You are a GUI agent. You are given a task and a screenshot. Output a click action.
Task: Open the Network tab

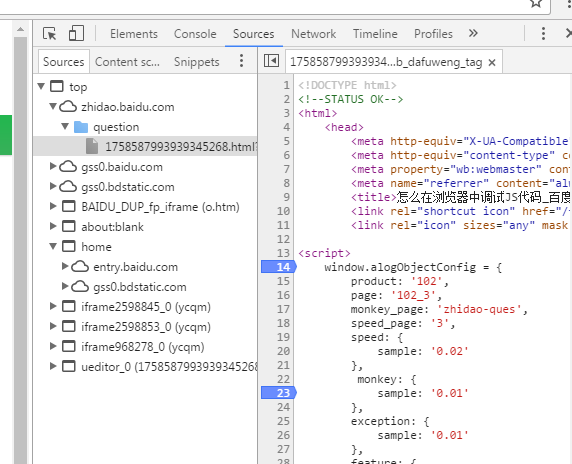click(313, 34)
